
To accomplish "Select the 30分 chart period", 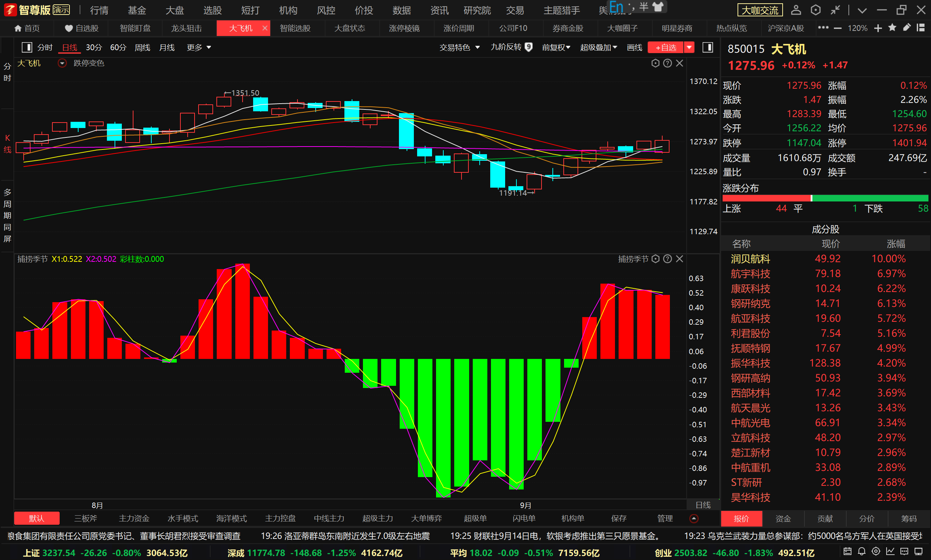I will [x=94, y=48].
